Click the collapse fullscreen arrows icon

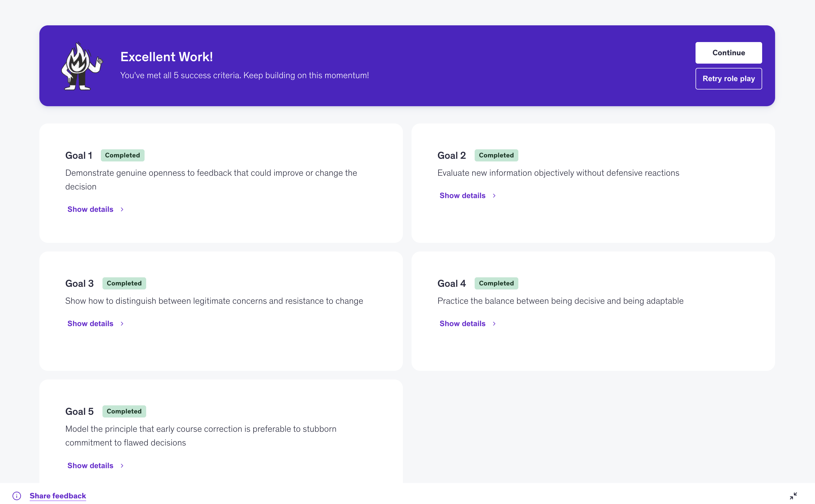tap(793, 496)
